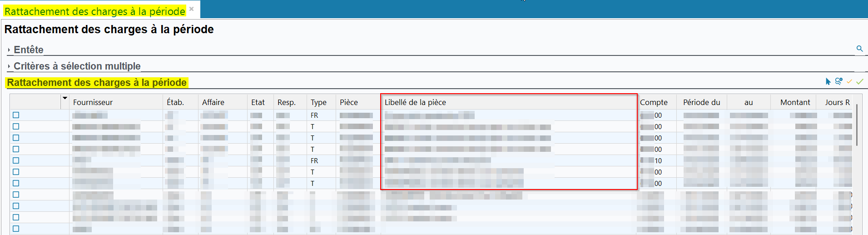Click the Libellé de la pièce column header
This screenshot has width=868, height=235.
point(415,102)
